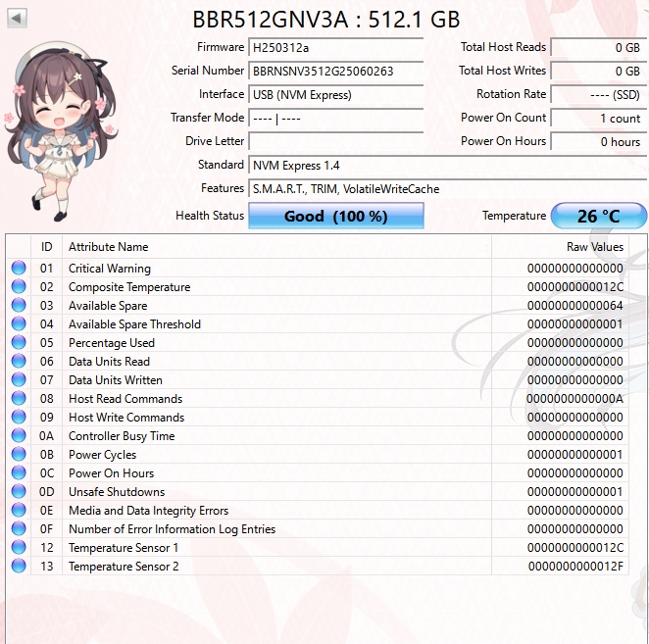Select the Data Units Read attribute name
Screen dimensions: 649x644
(x=109, y=362)
